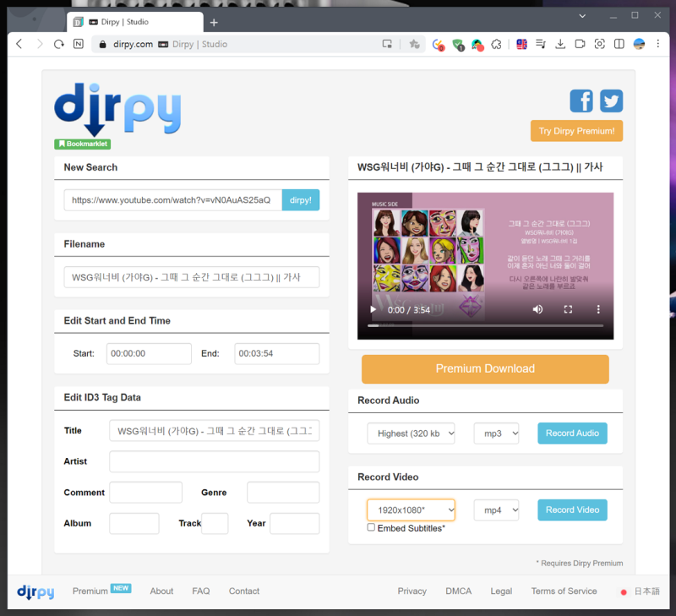Click the Filename input field
Viewport: 676px width, 616px height.
[192, 277]
